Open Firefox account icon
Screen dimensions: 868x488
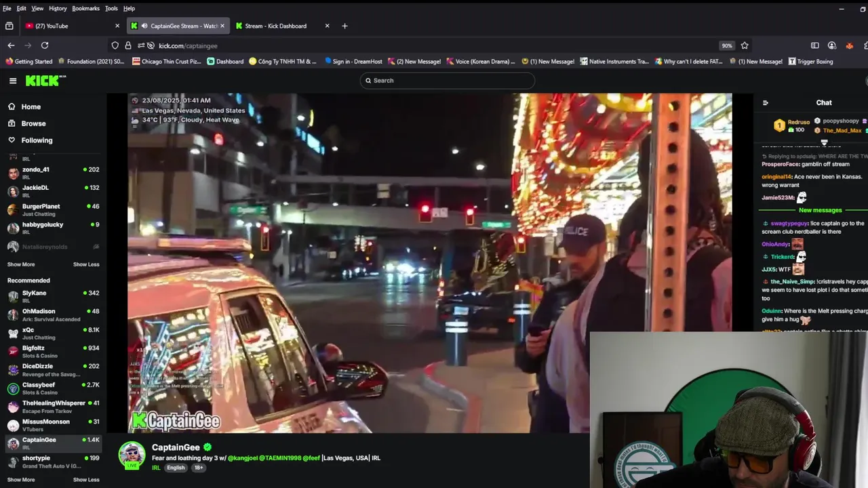coord(832,45)
